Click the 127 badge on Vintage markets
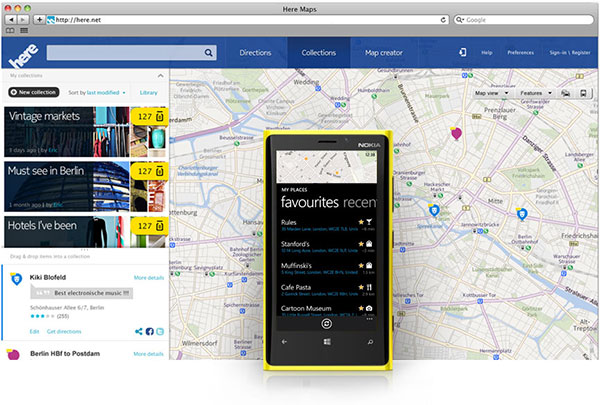This screenshot has height=405, width=600. point(149,116)
